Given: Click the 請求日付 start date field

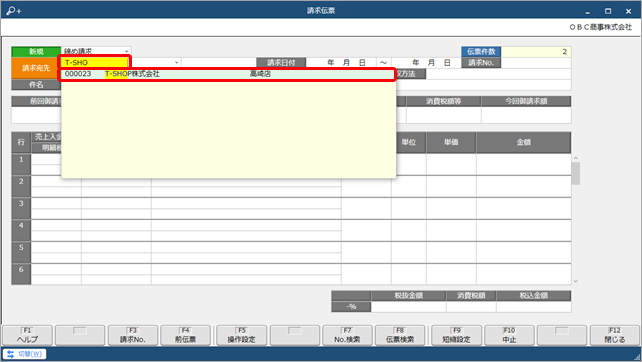Looking at the screenshot, I should click(341, 63).
